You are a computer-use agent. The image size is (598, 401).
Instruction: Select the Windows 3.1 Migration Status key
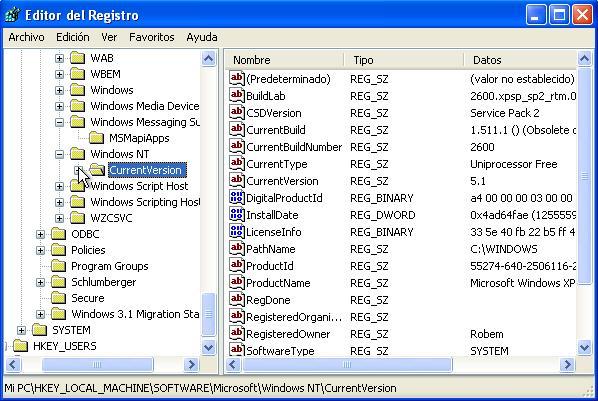pos(135,314)
